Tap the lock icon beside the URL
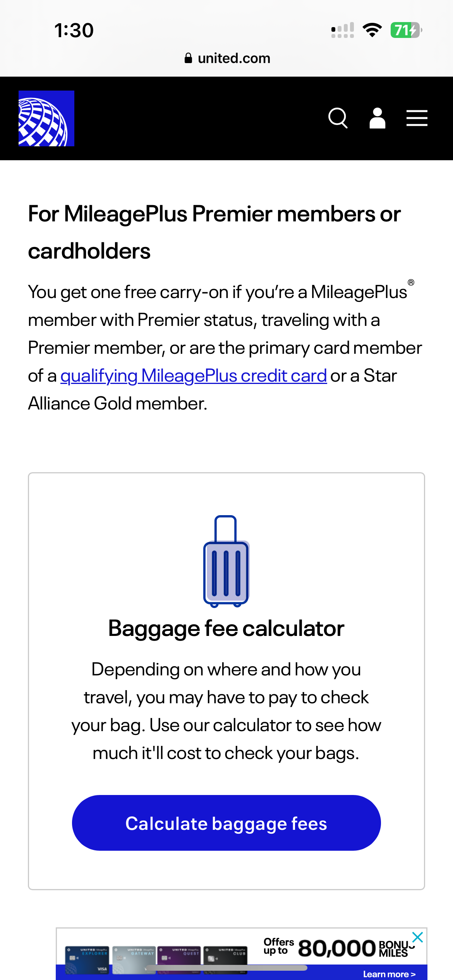The width and height of the screenshot is (453, 980). 188,58
